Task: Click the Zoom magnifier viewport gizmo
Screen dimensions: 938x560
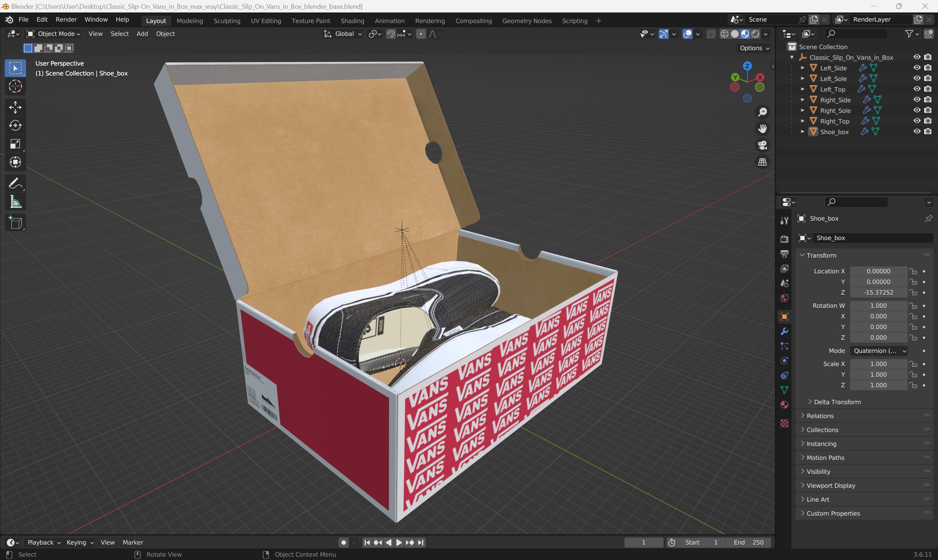Action: pos(762,112)
